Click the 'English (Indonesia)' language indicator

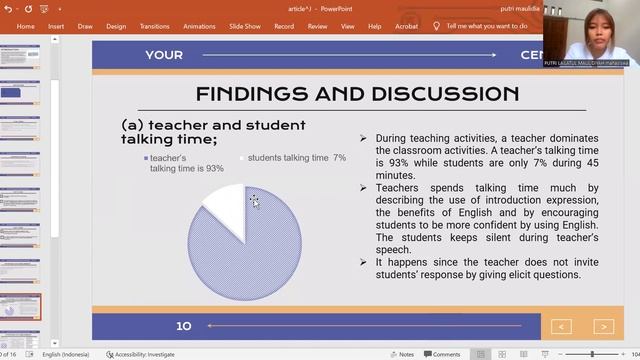coord(65,354)
